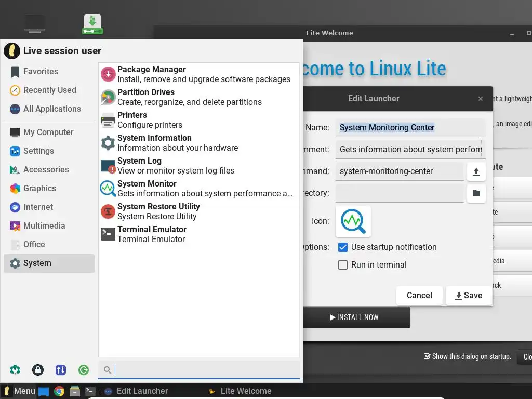The image size is (532, 399).
Task: Launch Chrome from the taskbar
Action: [x=59, y=391]
